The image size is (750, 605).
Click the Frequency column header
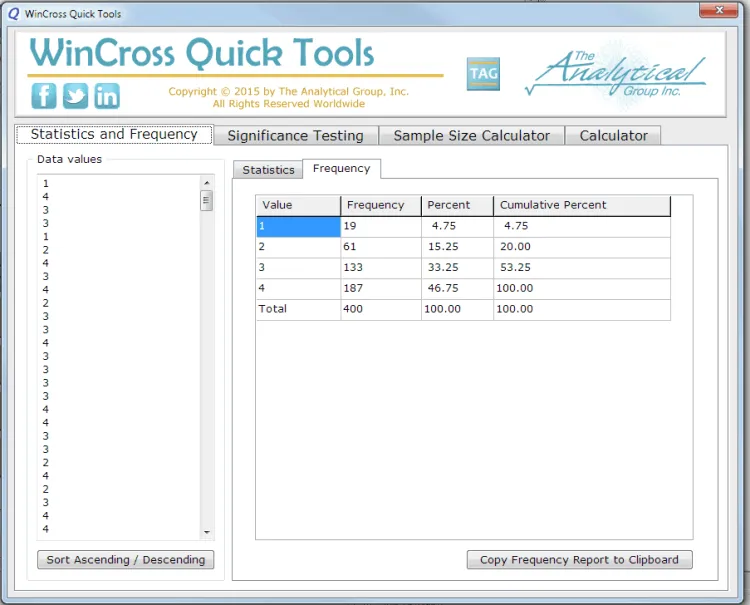click(380, 205)
